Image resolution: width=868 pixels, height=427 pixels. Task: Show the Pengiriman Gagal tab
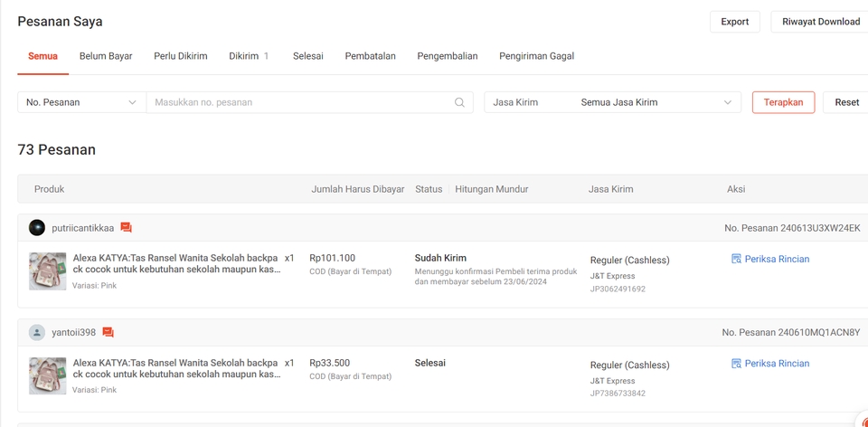pos(536,56)
